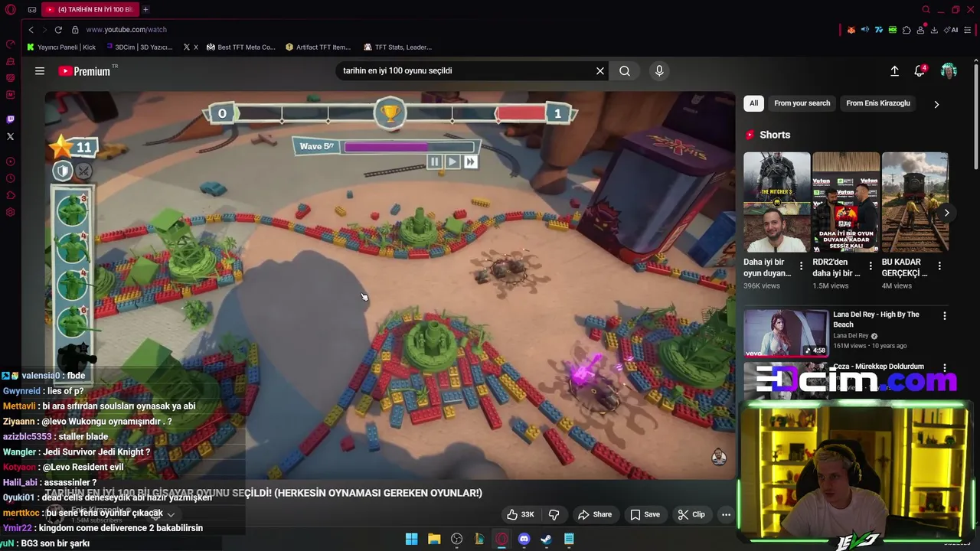980x551 pixels.
Task: Open options for Lana Del Rey video
Action: (x=944, y=315)
